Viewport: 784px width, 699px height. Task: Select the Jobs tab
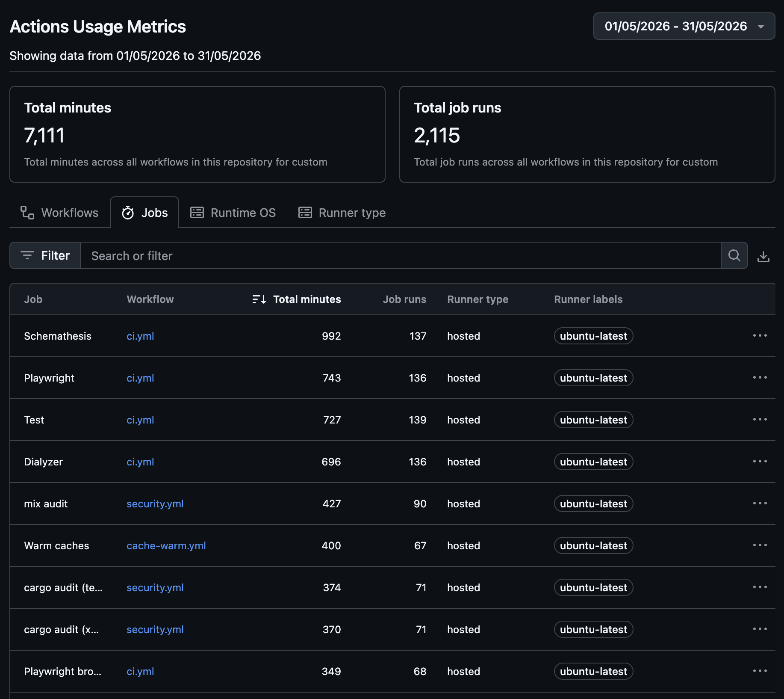click(x=144, y=213)
